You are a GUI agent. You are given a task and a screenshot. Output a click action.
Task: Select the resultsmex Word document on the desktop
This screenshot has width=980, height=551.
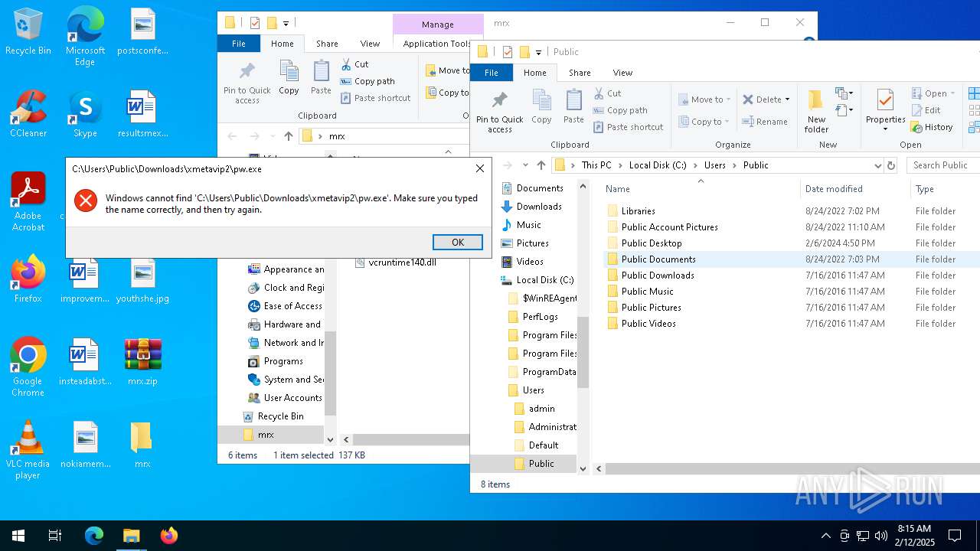142,114
